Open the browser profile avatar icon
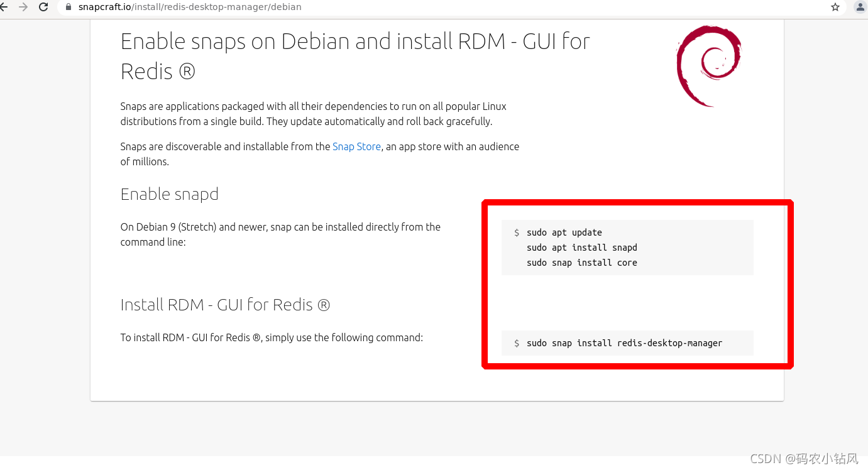This screenshot has height=470, width=868. point(859,7)
